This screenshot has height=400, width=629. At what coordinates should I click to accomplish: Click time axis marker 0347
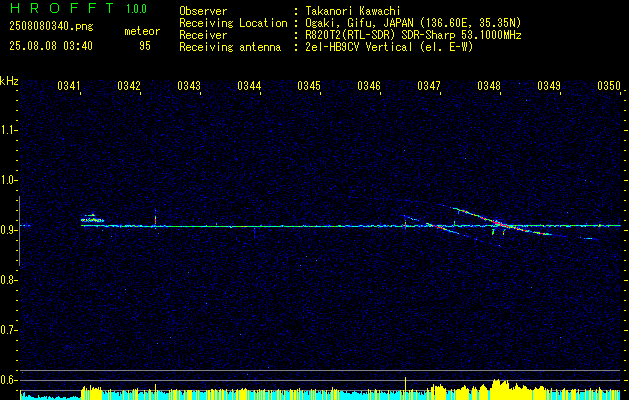[429, 85]
